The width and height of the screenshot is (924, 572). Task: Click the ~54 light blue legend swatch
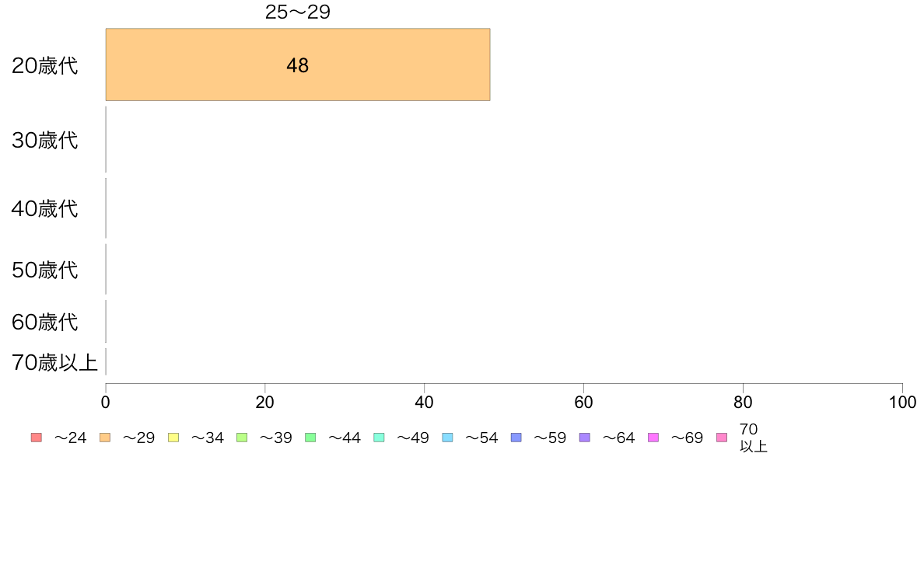click(447, 438)
